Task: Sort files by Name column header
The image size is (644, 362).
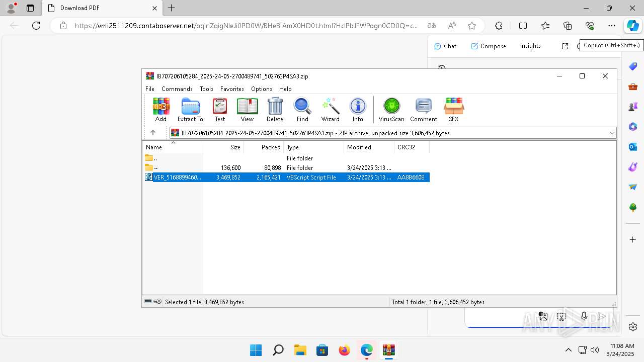Action: coord(173,147)
